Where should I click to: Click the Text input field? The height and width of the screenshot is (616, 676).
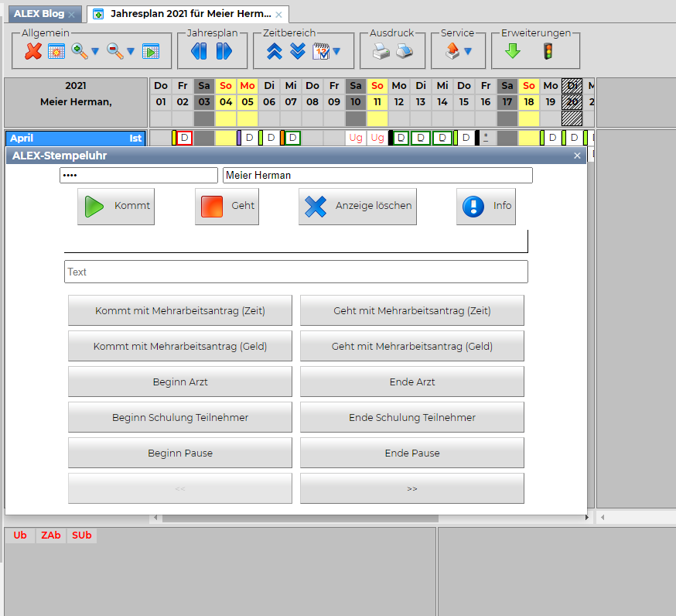295,272
